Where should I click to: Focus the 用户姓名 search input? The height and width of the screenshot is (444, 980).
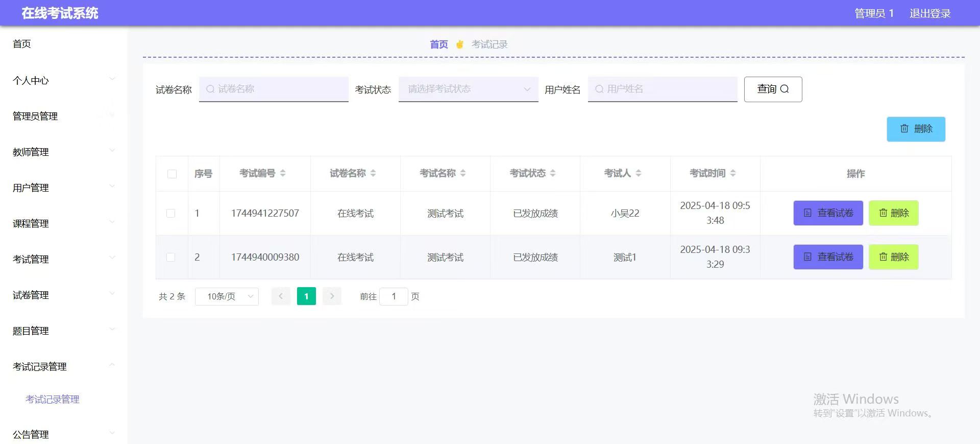pos(663,89)
